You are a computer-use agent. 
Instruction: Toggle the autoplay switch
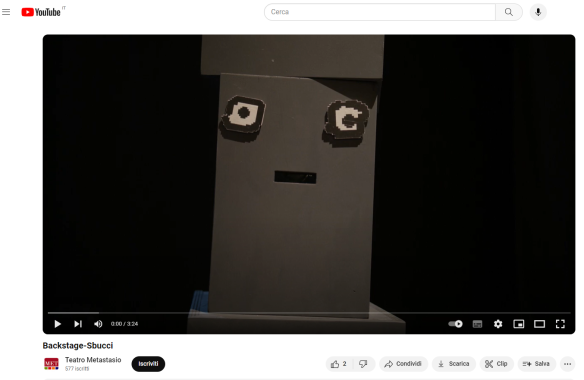click(x=455, y=324)
